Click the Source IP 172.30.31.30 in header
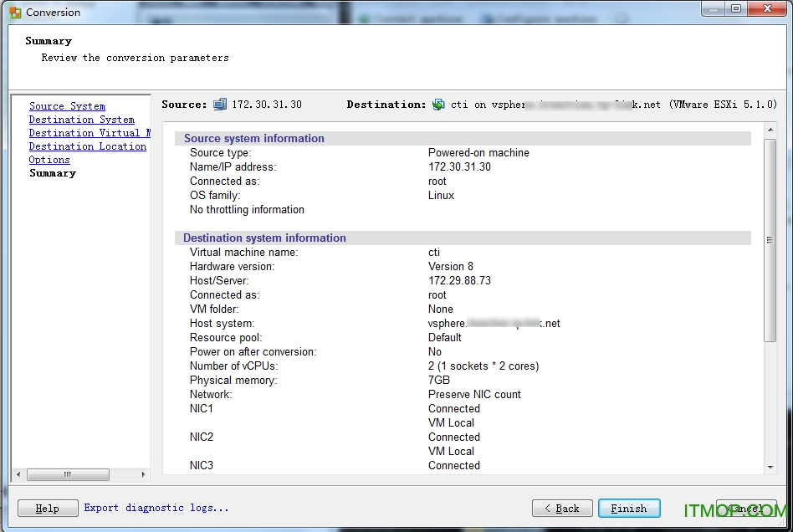Screen dimensions: 793x532 coord(267,105)
